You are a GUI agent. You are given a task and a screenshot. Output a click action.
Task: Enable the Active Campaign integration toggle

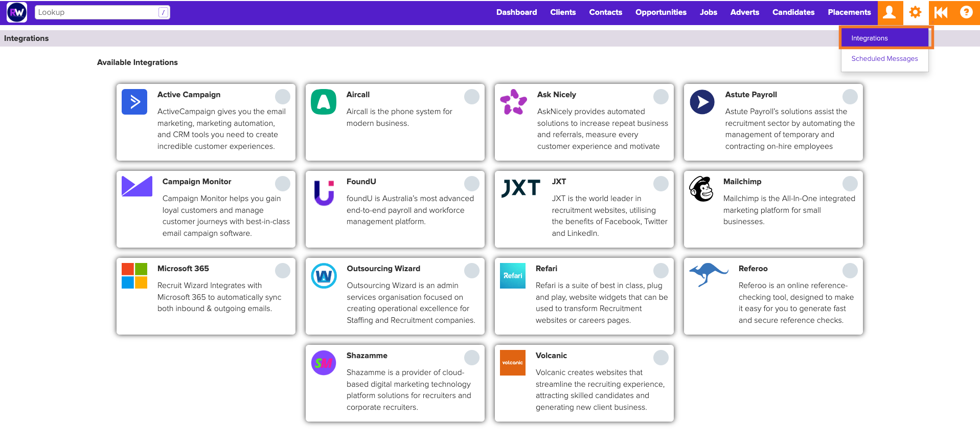pyautogui.click(x=283, y=97)
